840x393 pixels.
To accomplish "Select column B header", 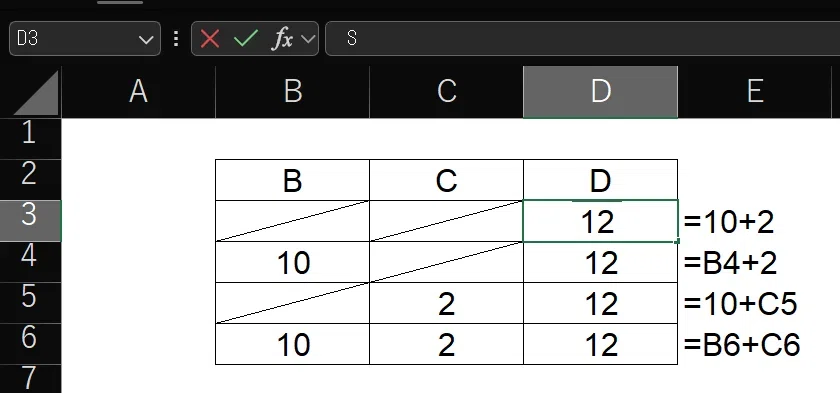I will 292,92.
